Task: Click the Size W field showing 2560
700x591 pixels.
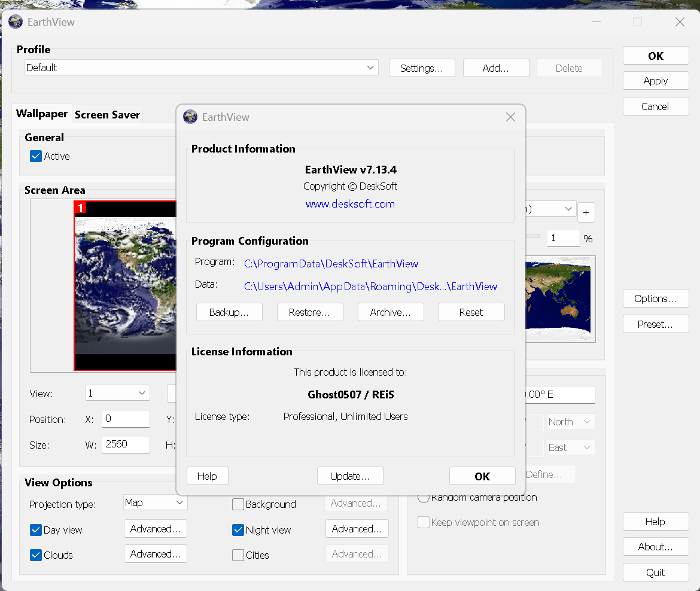Action: pyautogui.click(x=126, y=444)
